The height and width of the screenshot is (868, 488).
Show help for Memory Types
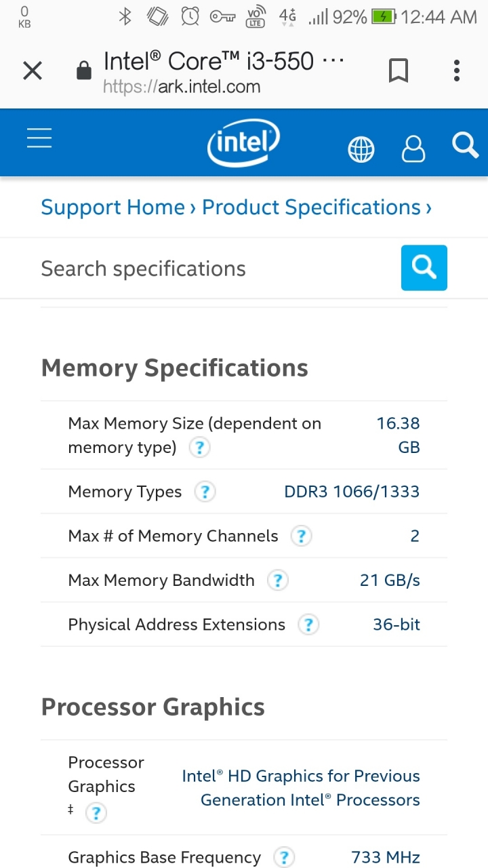(x=205, y=492)
